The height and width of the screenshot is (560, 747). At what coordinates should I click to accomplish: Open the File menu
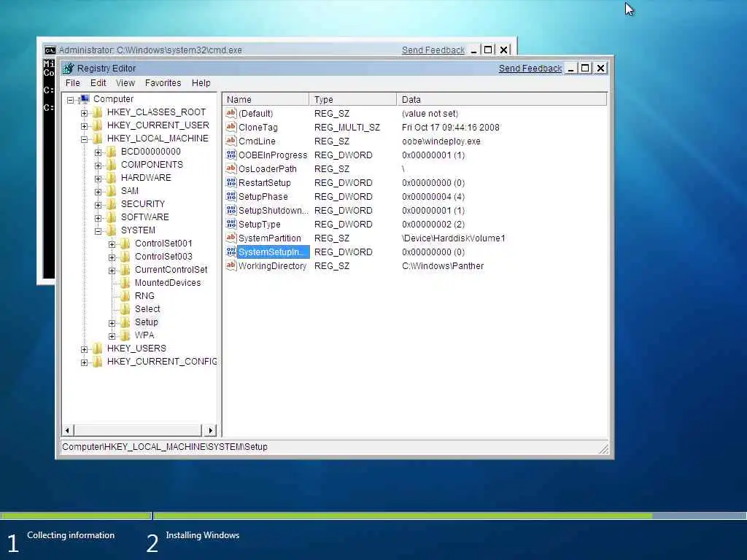point(72,83)
